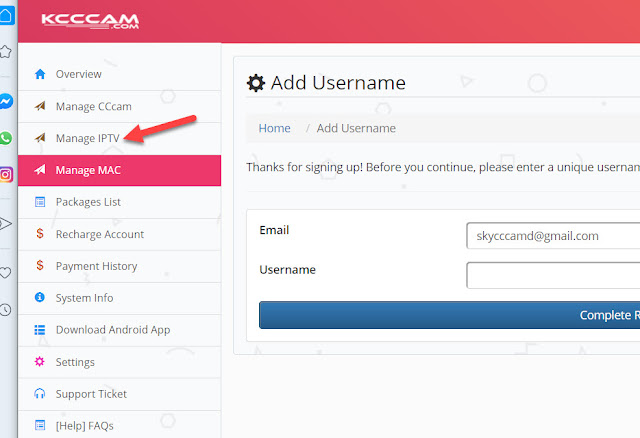
Task: Open history clock icon in browser sidebar
Action: (6, 309)
